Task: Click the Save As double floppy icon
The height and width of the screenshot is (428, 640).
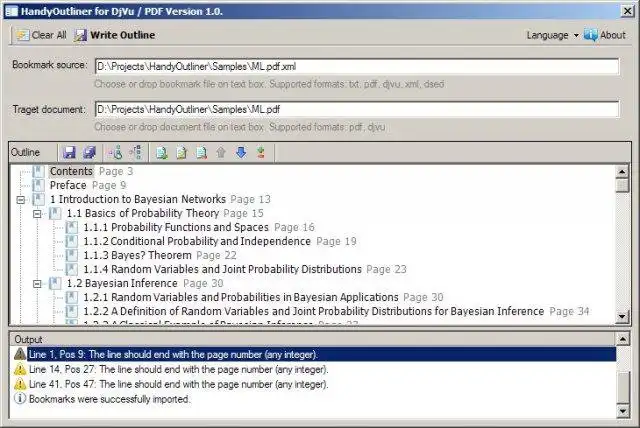Action: coord(89,153)
